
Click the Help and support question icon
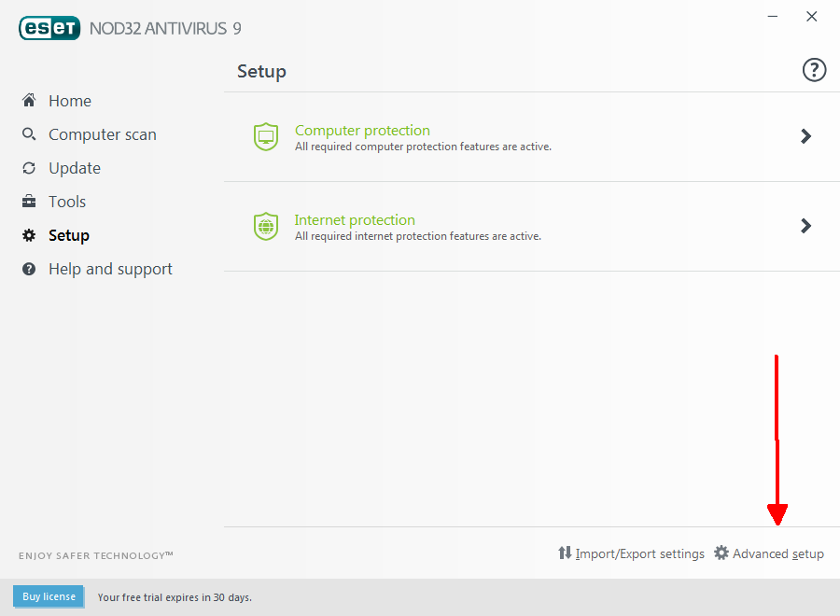tap(29, 269)
